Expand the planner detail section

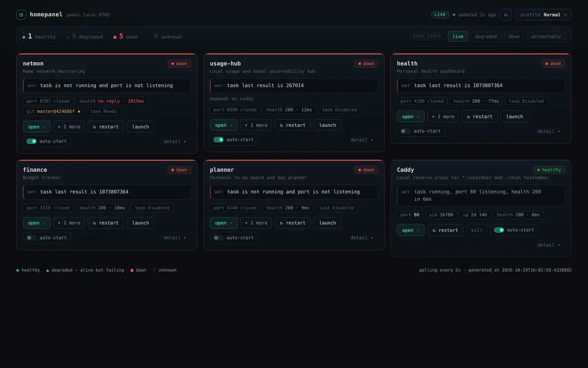pos(362,237)
